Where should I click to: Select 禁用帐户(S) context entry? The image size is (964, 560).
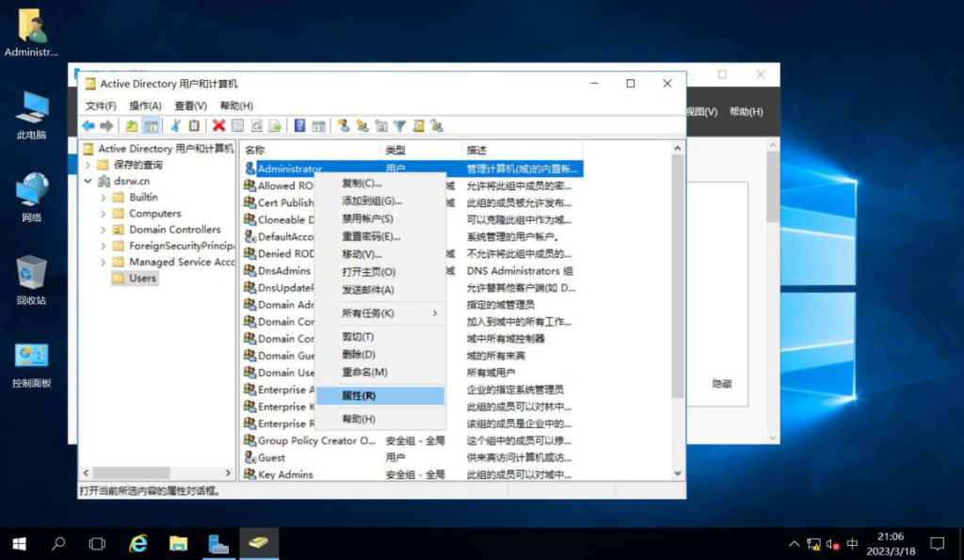click(x=380, y=219)
